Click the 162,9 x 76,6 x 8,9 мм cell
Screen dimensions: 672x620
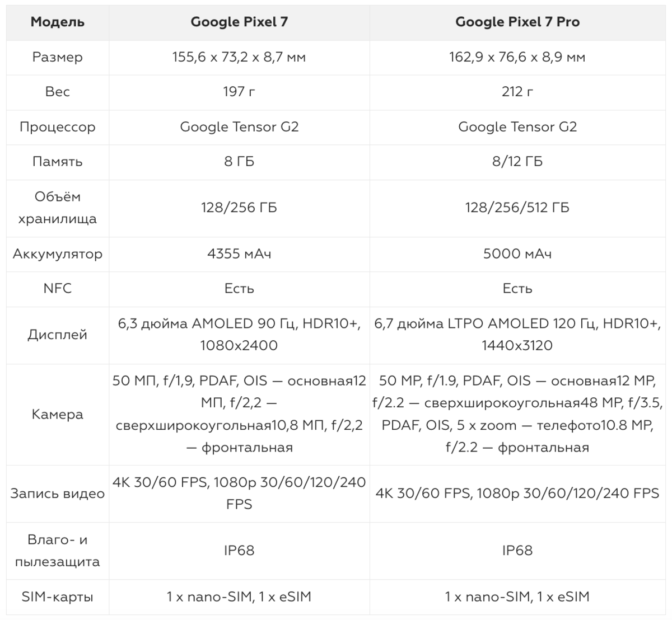[x=517, y=57]
